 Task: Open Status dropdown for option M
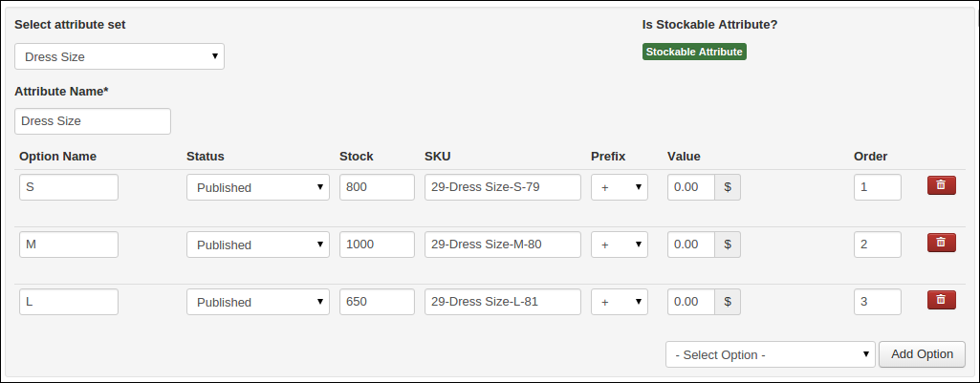point(257,245)
